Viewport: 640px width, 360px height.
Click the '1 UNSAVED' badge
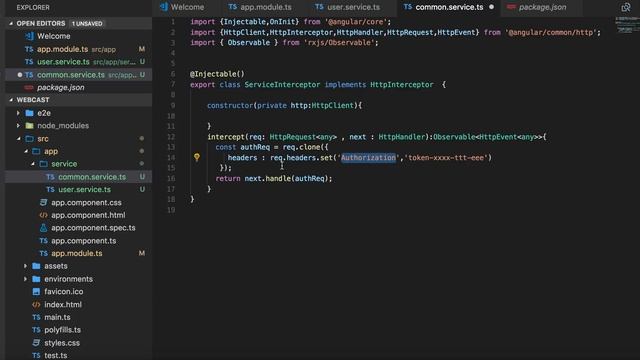click(x=87, y=24)
